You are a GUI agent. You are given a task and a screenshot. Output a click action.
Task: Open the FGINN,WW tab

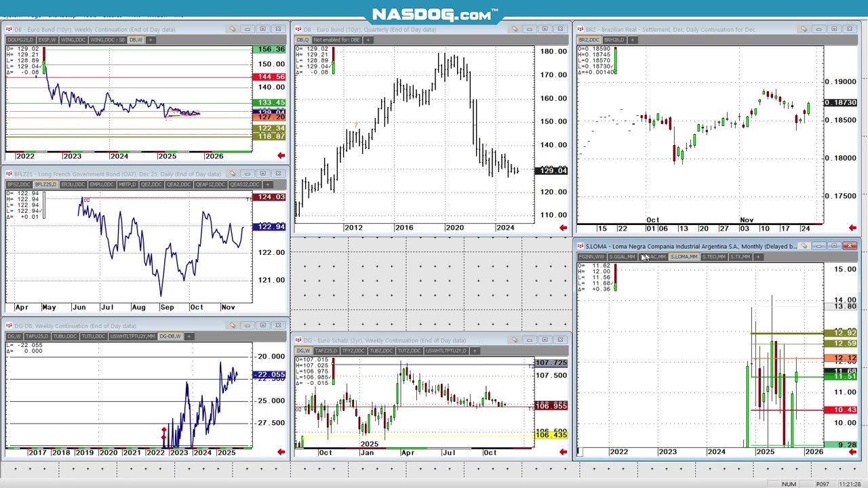(x=591, y=257)
